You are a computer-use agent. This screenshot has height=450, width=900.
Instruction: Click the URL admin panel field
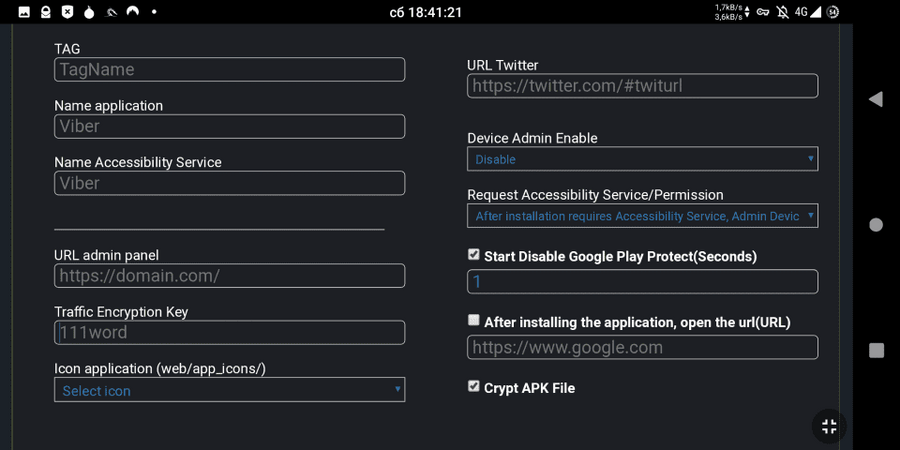(230, 276)
